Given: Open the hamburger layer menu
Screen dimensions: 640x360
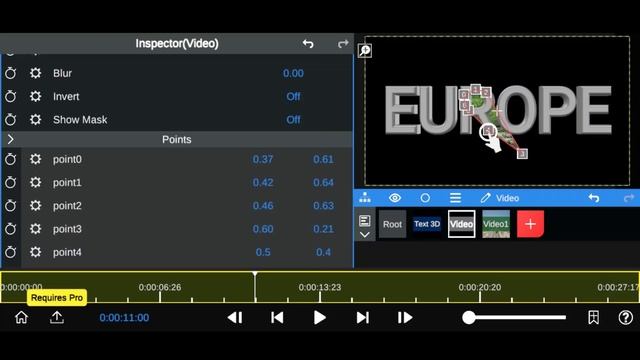Looking at the screenshot, I should coord(456,198).
